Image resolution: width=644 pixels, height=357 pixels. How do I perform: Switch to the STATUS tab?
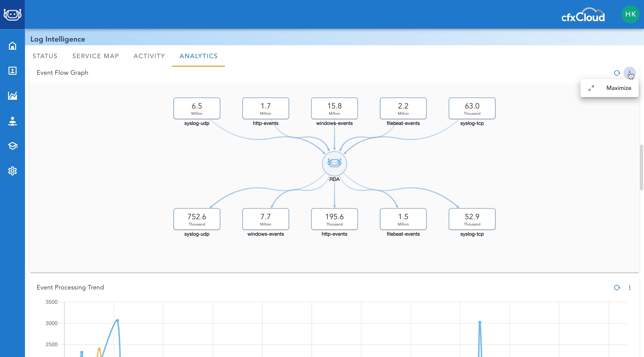[45, 56]
